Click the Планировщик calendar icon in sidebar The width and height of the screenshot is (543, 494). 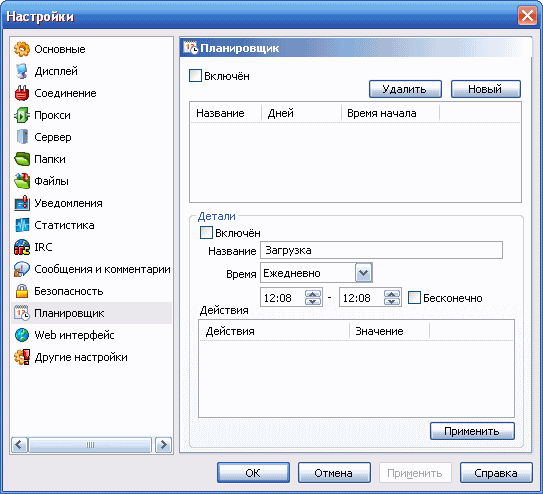[22, 313]
